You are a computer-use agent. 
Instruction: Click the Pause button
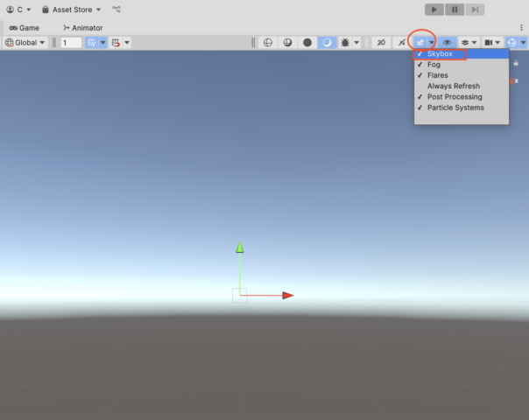pos(455,10)
